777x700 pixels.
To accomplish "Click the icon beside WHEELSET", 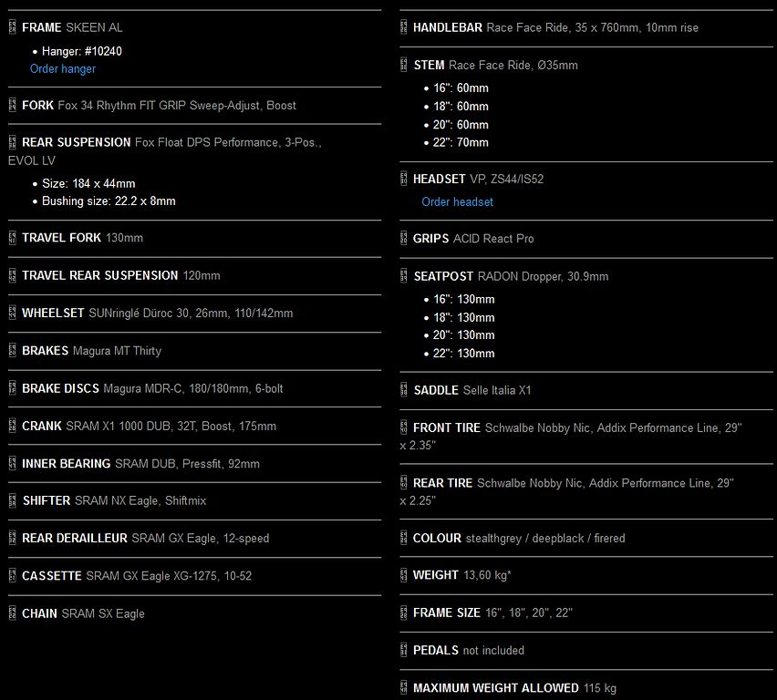I will pyautogui.click(x=13, y=314).
